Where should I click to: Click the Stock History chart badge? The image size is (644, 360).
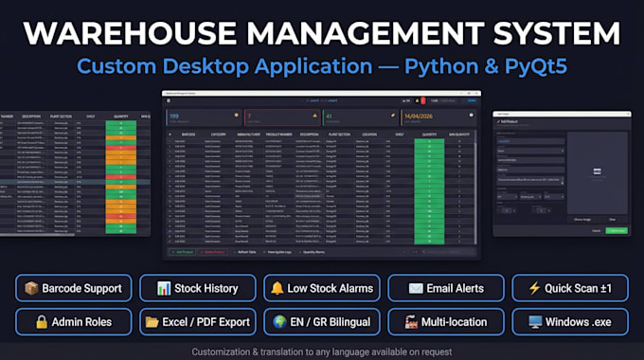[x=198, y=288]
